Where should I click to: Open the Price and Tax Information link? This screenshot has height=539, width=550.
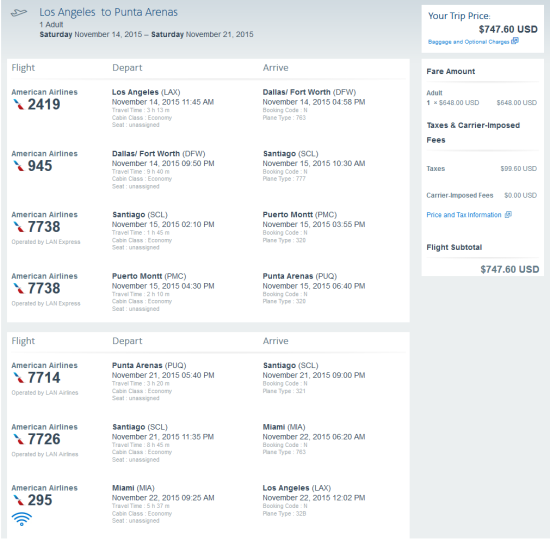click(464, 215)
